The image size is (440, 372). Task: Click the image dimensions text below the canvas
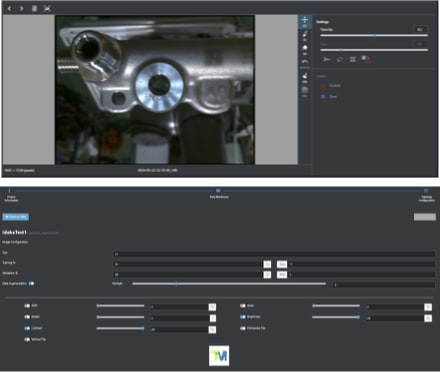[19, 170]
